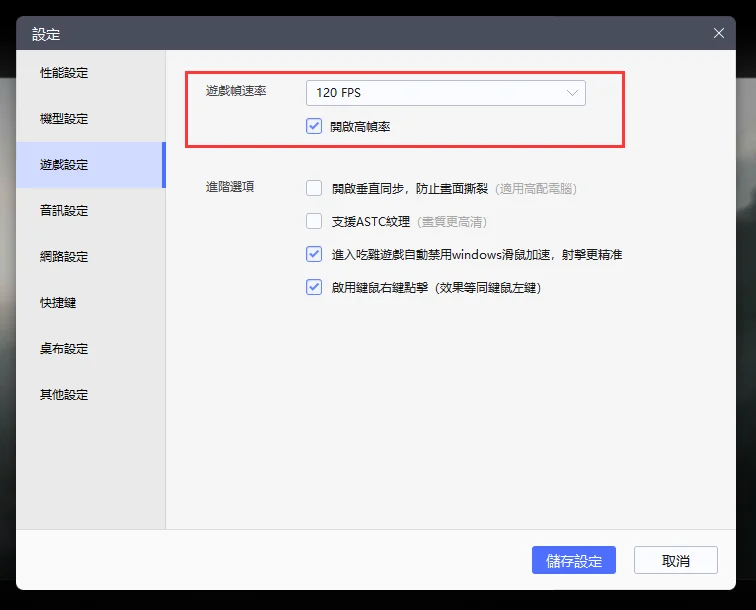Close the 設定 dialog with the X icon
The width and height of the screenshot is (756, 610).
pos(719,33)
